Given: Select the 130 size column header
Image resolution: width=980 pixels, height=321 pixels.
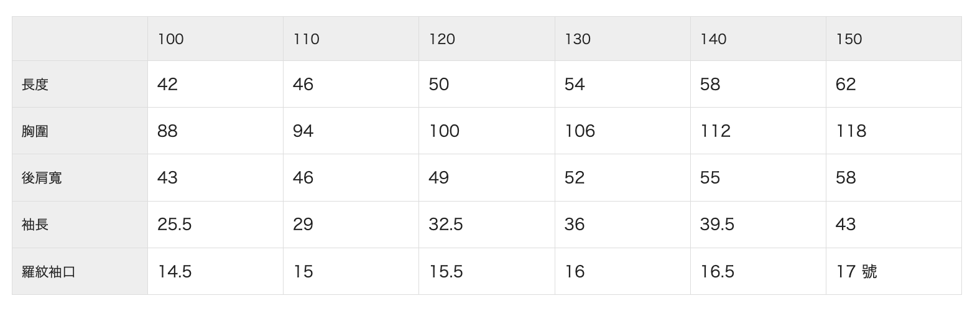Looking at the screenshot, I should pyautogui.click(x=577, y=39).
